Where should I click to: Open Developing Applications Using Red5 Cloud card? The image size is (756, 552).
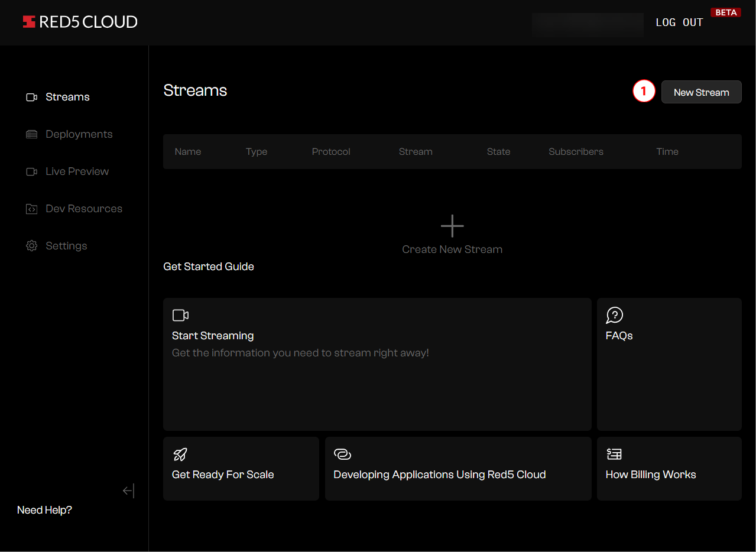click(x=458, y=469)
